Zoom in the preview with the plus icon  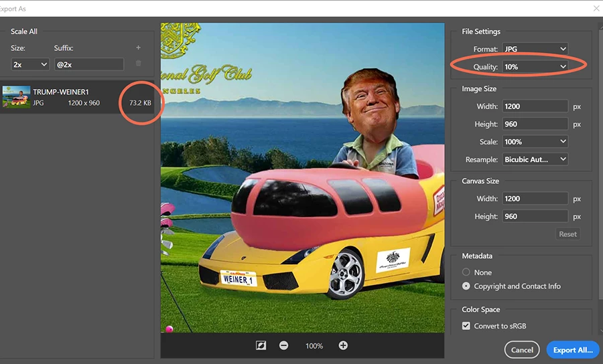tap(343, 345)
